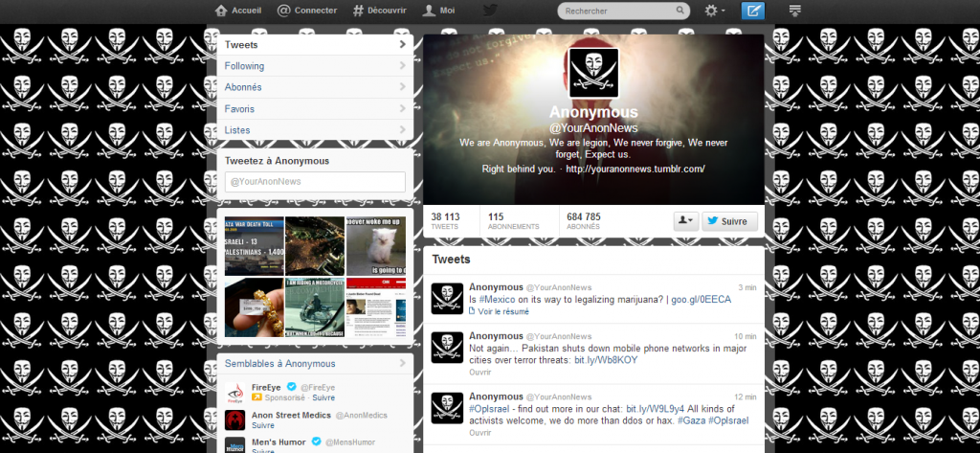Open the CNN webpage screenshot thumbnail
This screenshot has width=980, height=453.
(x=375, y=307)
